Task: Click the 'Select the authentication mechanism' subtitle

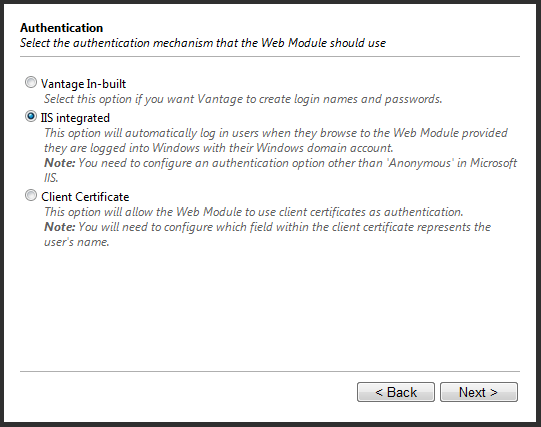Action: click(203, 43)
